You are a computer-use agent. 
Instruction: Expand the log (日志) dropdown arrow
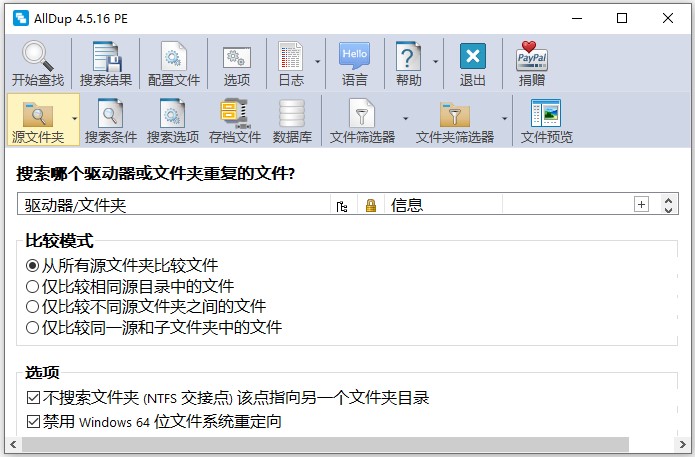click(x=317, y=62)
